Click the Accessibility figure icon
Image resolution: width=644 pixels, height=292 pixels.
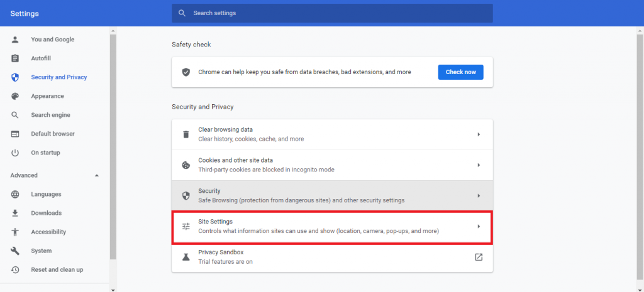point(15,232)
